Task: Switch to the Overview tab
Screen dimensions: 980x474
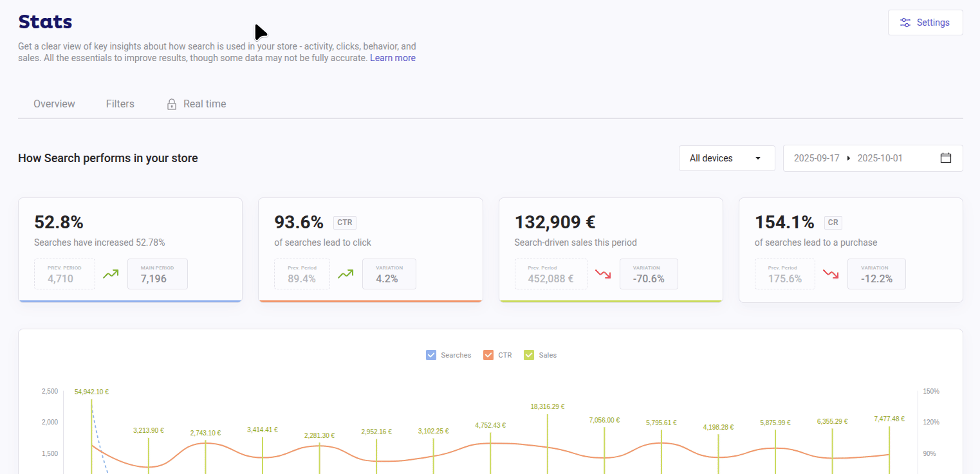Action: coord(54,104)
